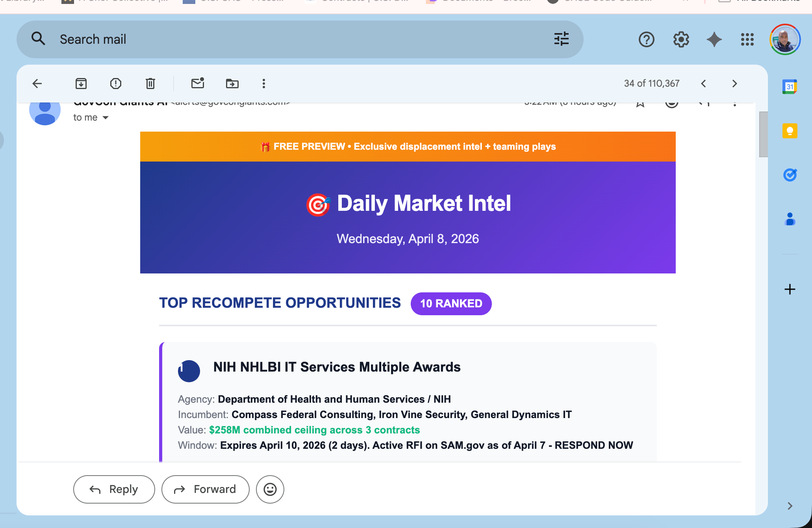Click the magnifier search icon
Image resolution: width=812 pixels, height=528 pixels.
pyautogui.click(x=38, y=39)
